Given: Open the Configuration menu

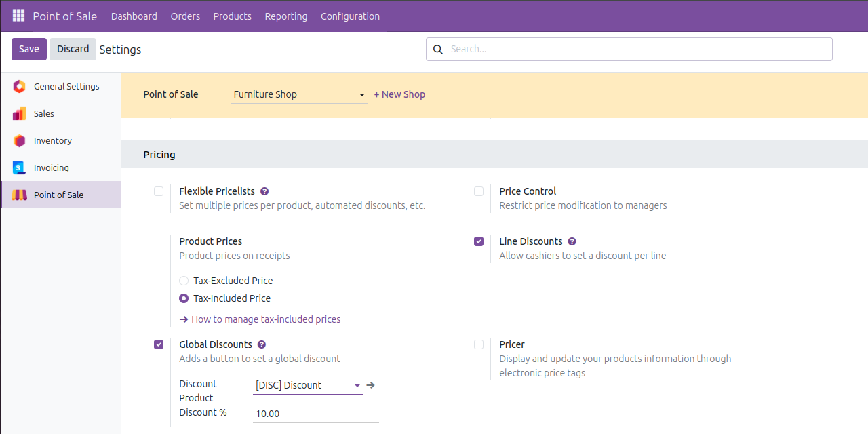Looking at the screenshot, I should tap(350, 16).
